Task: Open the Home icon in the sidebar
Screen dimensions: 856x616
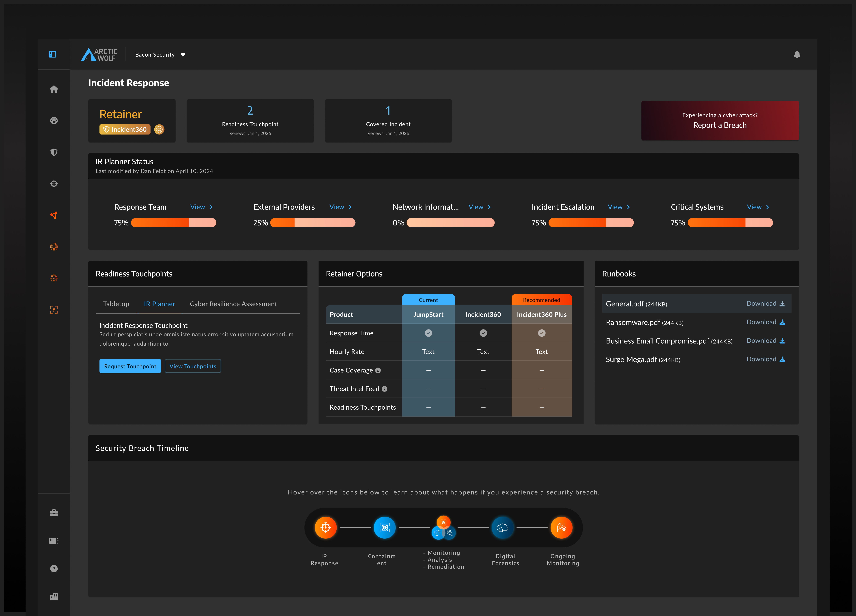Action: click(54, 89)
